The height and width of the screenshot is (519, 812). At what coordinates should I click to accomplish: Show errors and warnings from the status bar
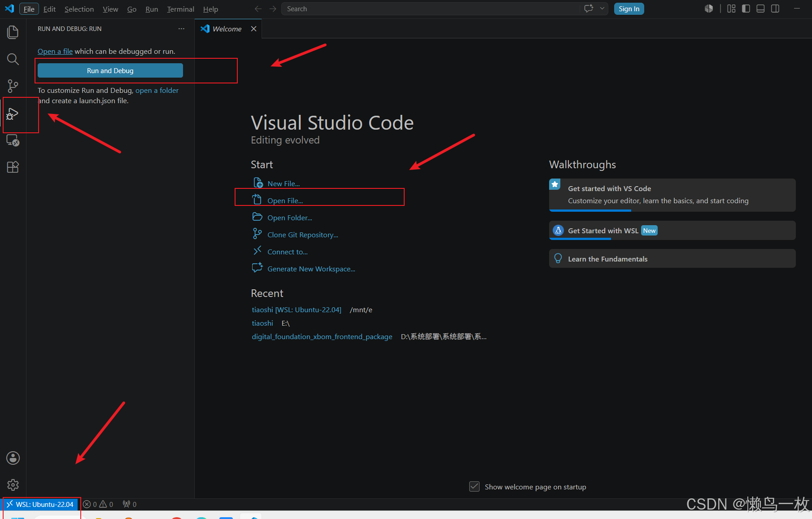pyautogui.click(x=98, y=504)
